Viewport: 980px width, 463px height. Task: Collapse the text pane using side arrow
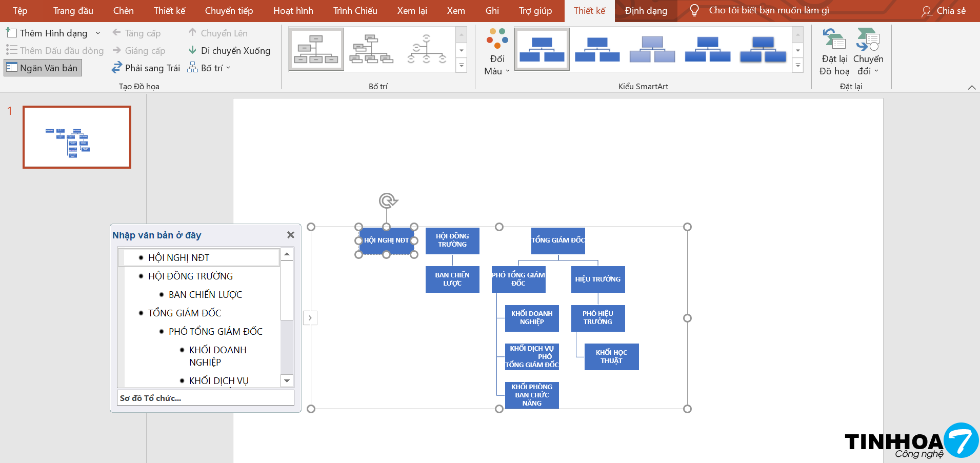[310, 318]
